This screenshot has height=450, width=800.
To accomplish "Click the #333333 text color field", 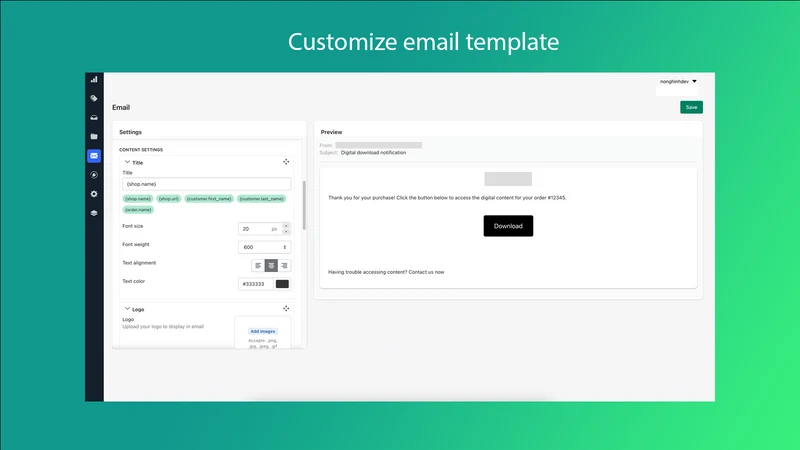I will pos(256,284).
